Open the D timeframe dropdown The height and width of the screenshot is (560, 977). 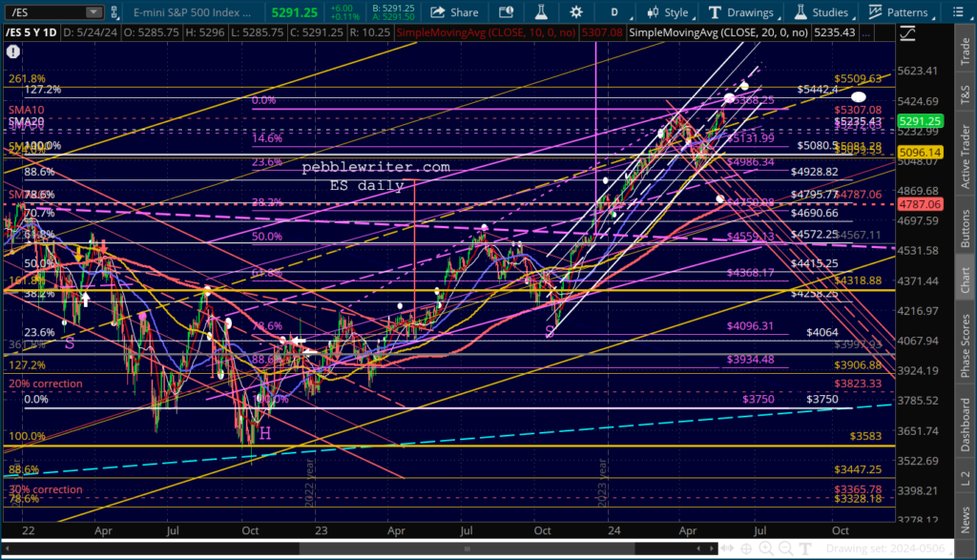click(615, 12)
